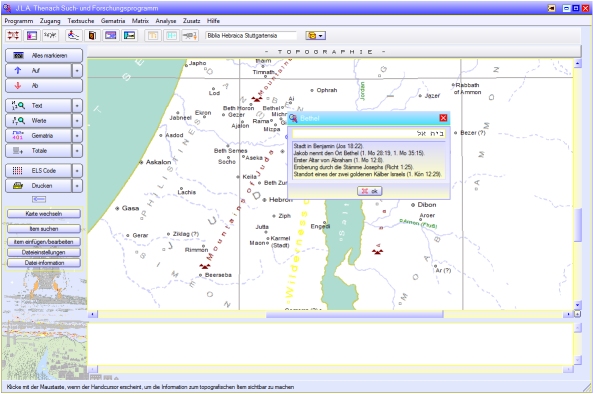Click the map's vertical scrollbar thumb
Screen dimensions: 593x394
click(x=577, y=225)
